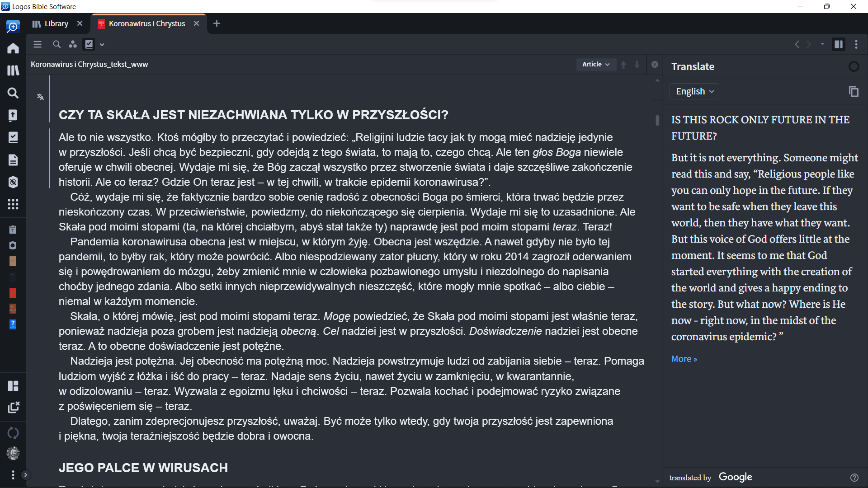The width and height of the screenshot is (868, 488).
Task: Click Close All panels icon
Action: [13, 408]
